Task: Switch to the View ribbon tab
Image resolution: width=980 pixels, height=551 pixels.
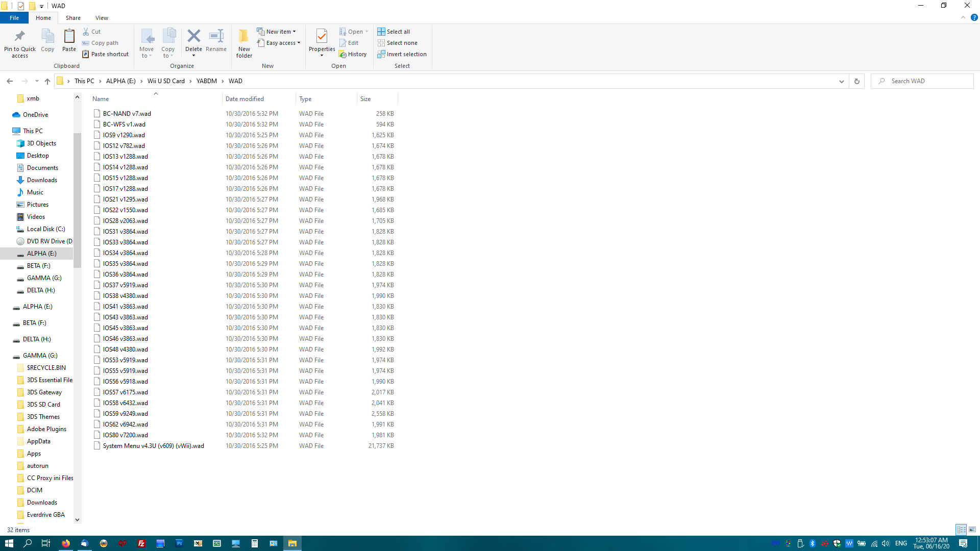Action: click(102, 18)
